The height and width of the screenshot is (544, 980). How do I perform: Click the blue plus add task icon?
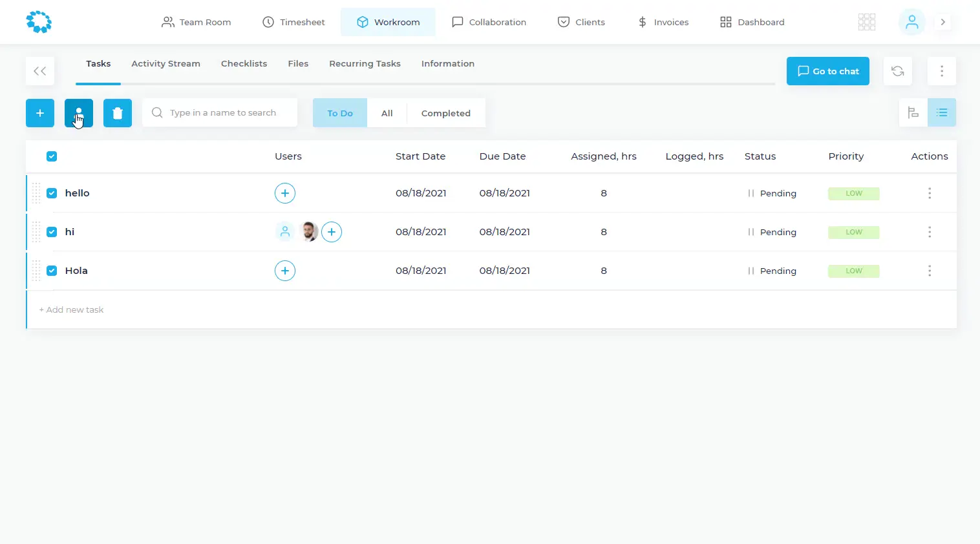point(40,113)
